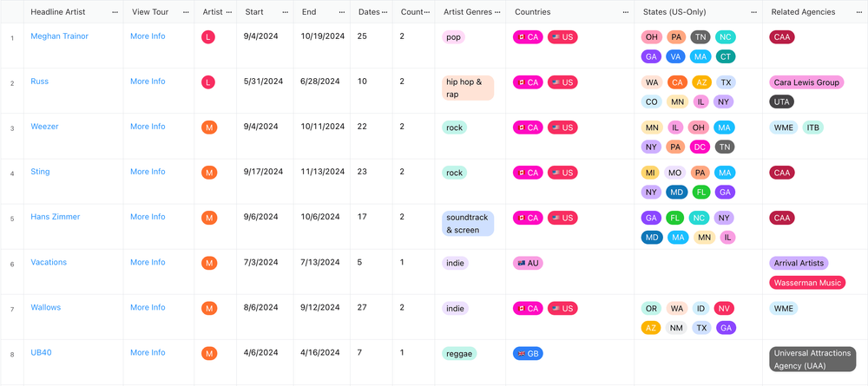Open View Tour column options menu
Image resolution: width=868 pixels, height=386 pixels.
click(186, 12)
